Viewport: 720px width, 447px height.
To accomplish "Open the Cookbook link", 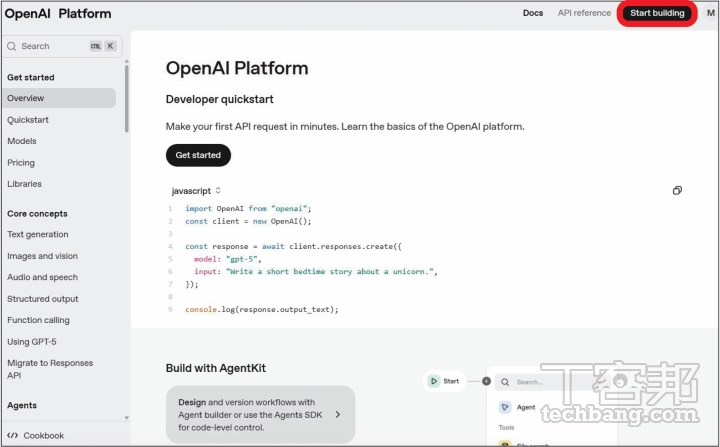I will click(35, 435).
